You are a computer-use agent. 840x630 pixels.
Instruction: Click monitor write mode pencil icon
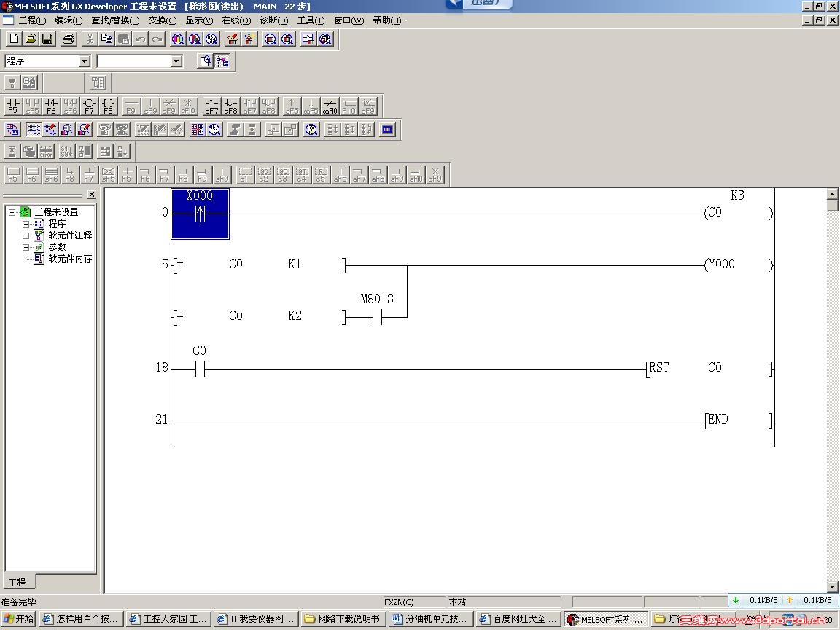[84, 130]
